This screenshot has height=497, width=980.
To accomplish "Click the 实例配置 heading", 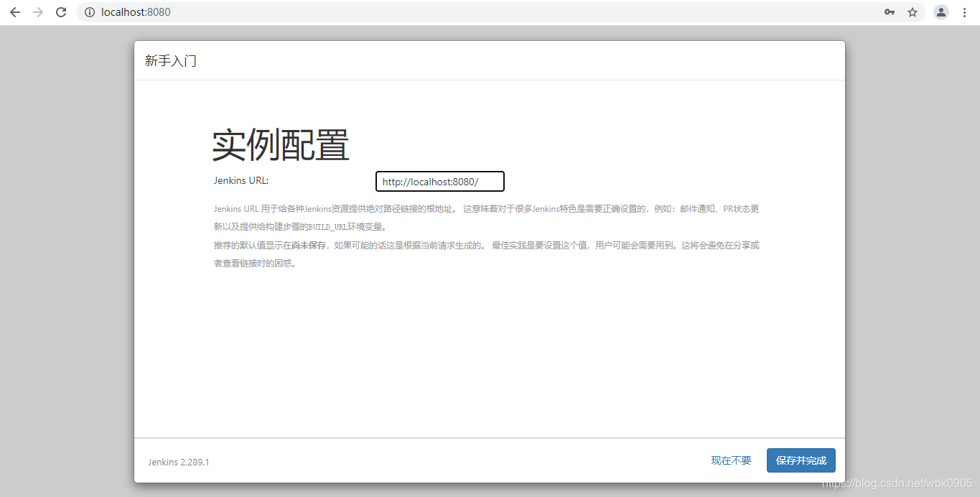I will (281, 146).
